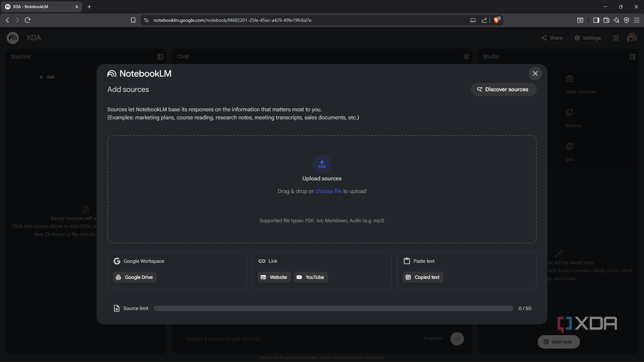Open the Google apps grid
The image size is (644, 362).
[x=616, y=38]
